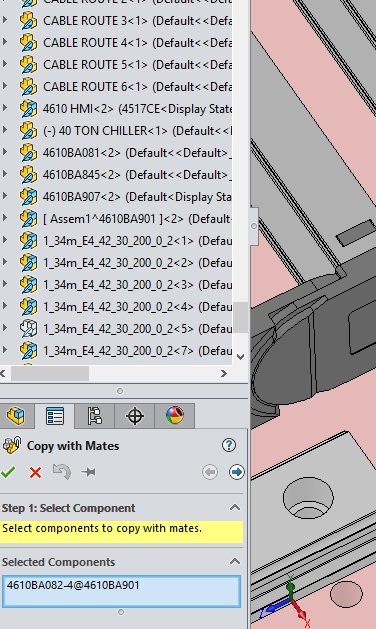The width and height of the screenshot is (376, 629).
Task: Collapse the Step 1: Select Component section
Action: (x=235, y=507)
